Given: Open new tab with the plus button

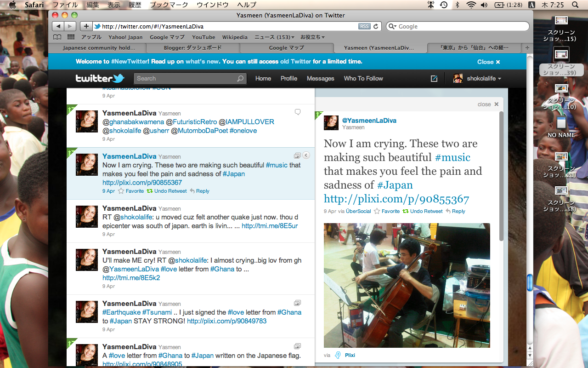Looking at the screenshot, I should 527,47.
